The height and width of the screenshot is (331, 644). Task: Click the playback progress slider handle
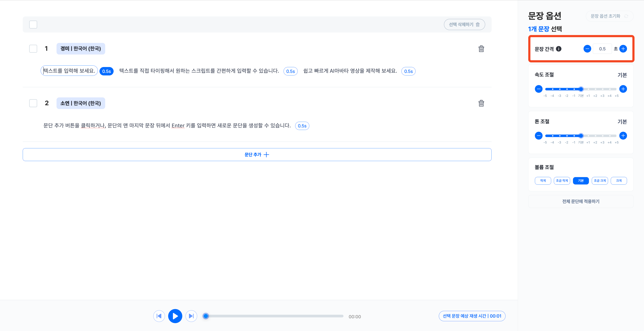pos(206,316)
